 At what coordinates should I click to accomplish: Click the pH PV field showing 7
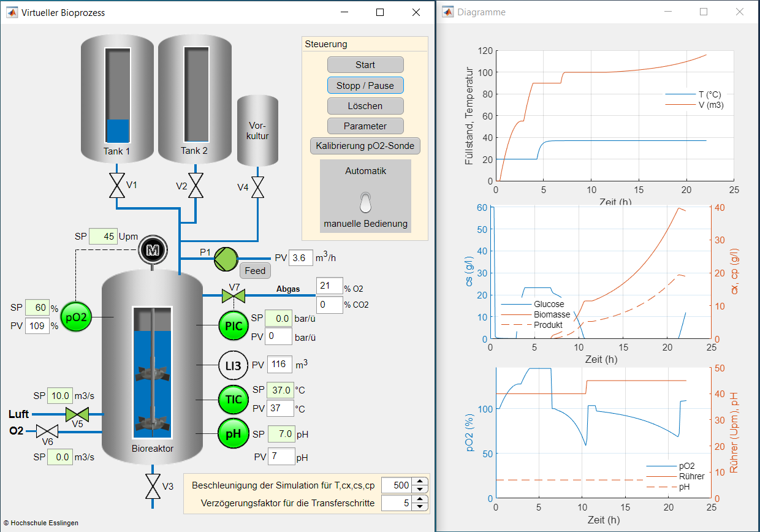(x=281, y=457)
